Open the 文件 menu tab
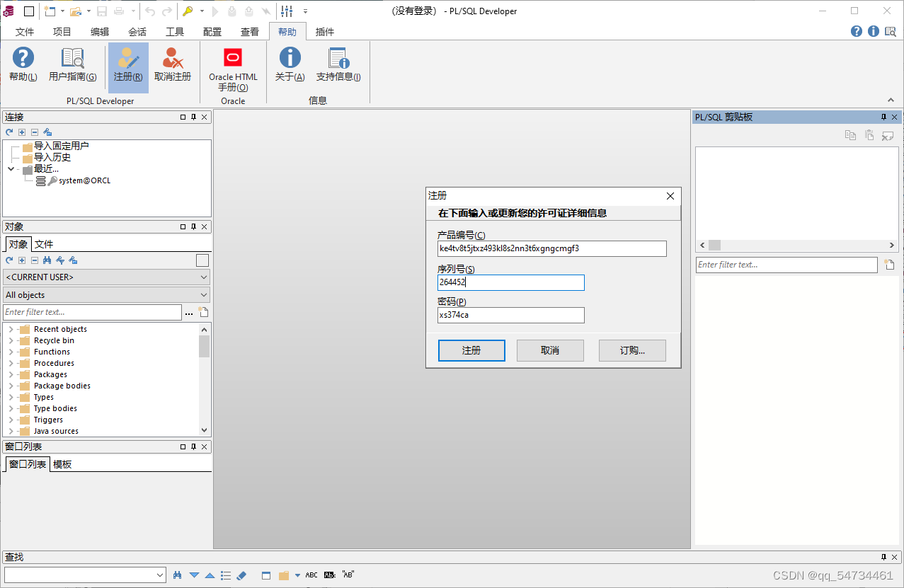The image size is (904, 588). click(25, 32)
